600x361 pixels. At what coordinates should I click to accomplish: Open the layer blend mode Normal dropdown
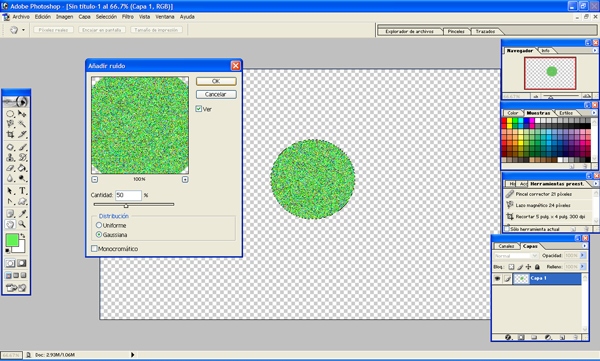[516, 255]
